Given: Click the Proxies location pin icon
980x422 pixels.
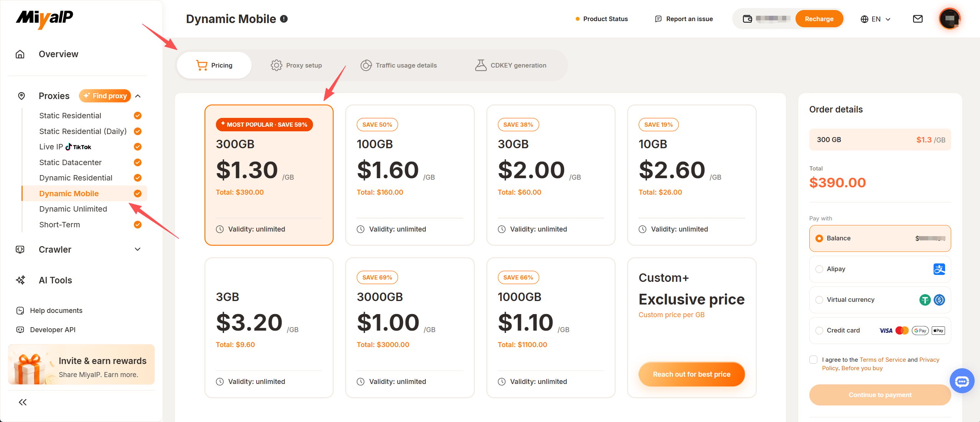Looking at the screenshot, I should pyautogui.click(x=21, y=96).
